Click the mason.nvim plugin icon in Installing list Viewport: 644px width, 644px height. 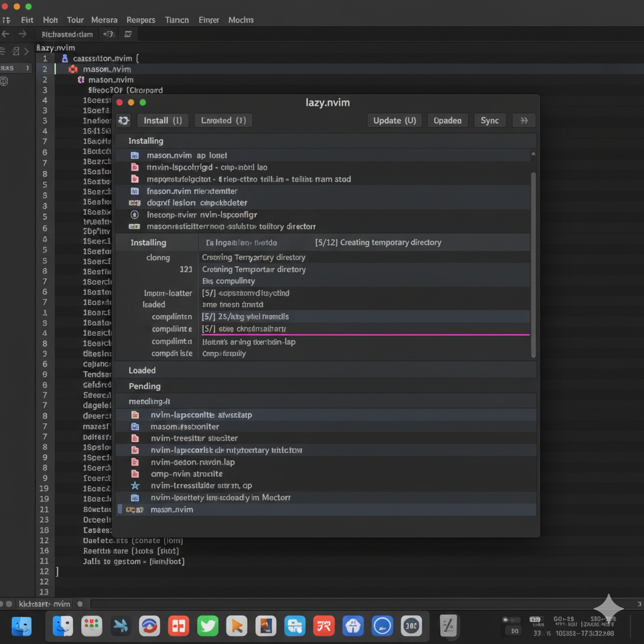coord(133,155)
